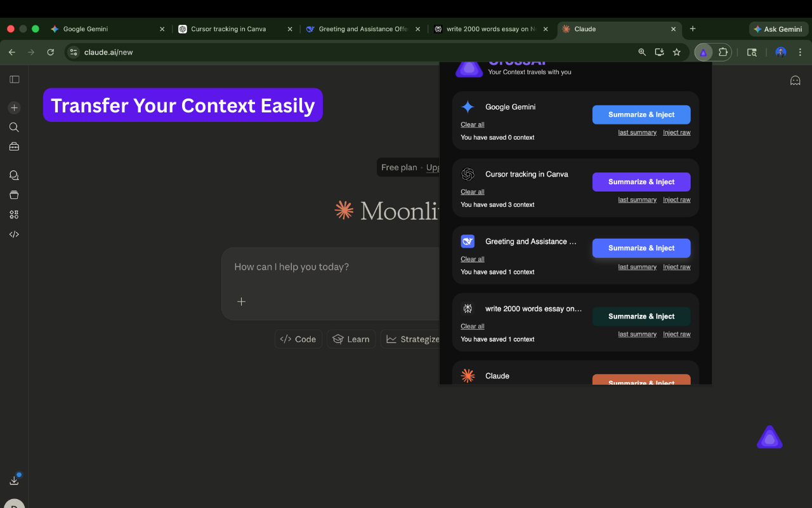Click Clear all under write 2000 words essay
This screenshot has width=812, height=508.
473,326
